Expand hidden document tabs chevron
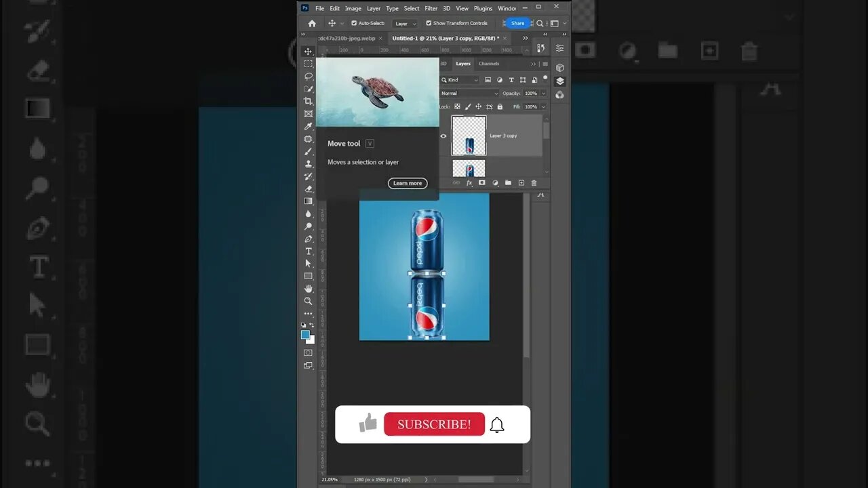The width and height of the screenshot is (868, 488). pyautogui.click(x=525, y=38)
